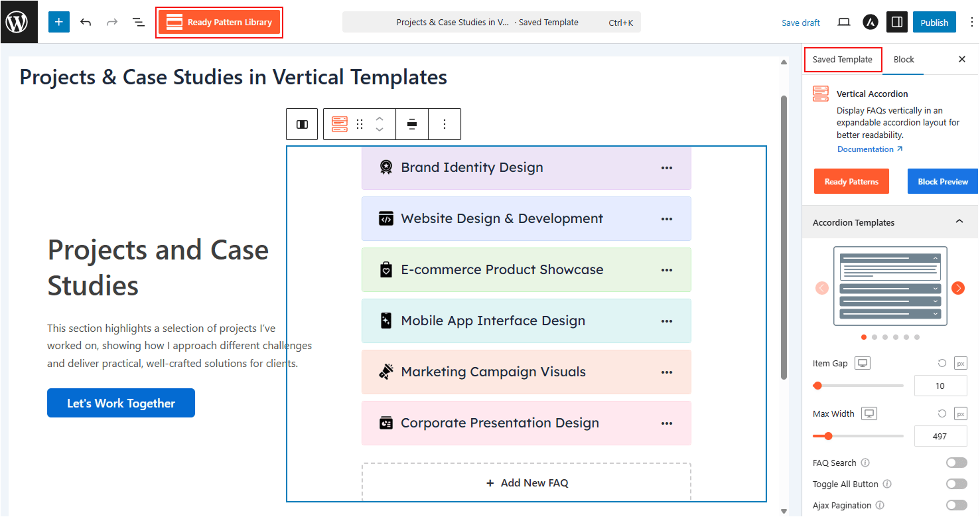Switch to the Block tab

click(904, 59)
